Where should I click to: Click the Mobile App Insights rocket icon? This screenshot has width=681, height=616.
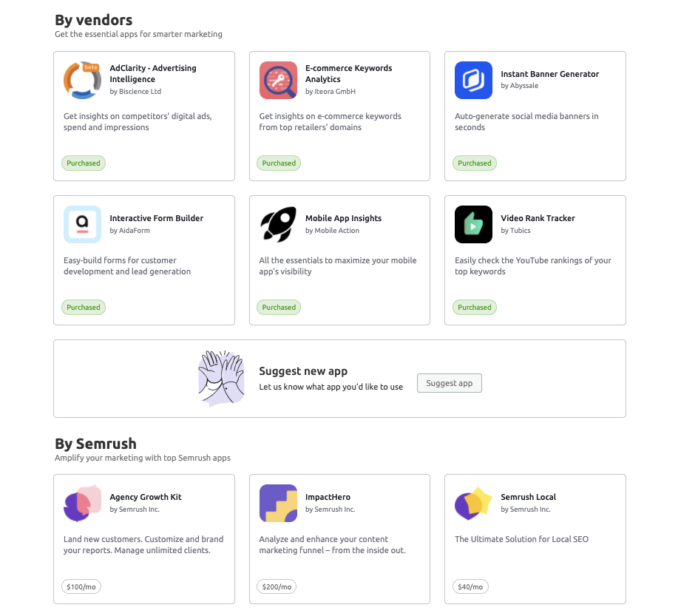(278, 224)
